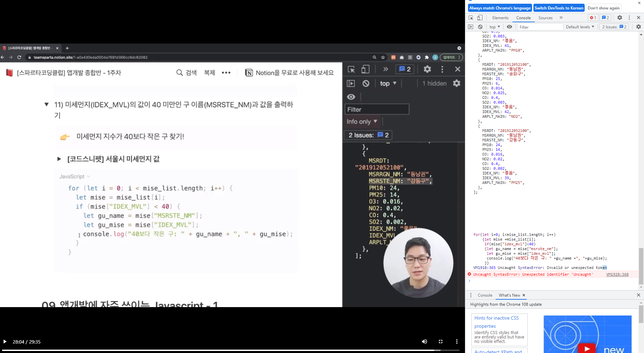Open the Elements tab
Screen dimensions: 644x353
(x=500, y=18)
